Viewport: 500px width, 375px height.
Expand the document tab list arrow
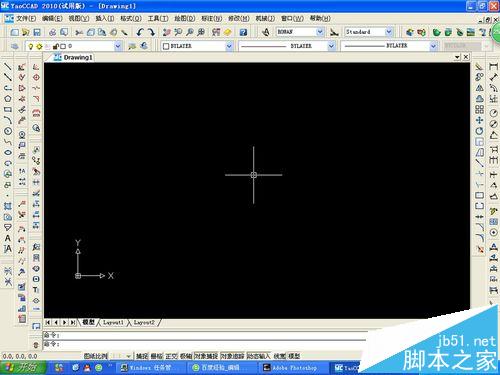click(x=457, y=57)
